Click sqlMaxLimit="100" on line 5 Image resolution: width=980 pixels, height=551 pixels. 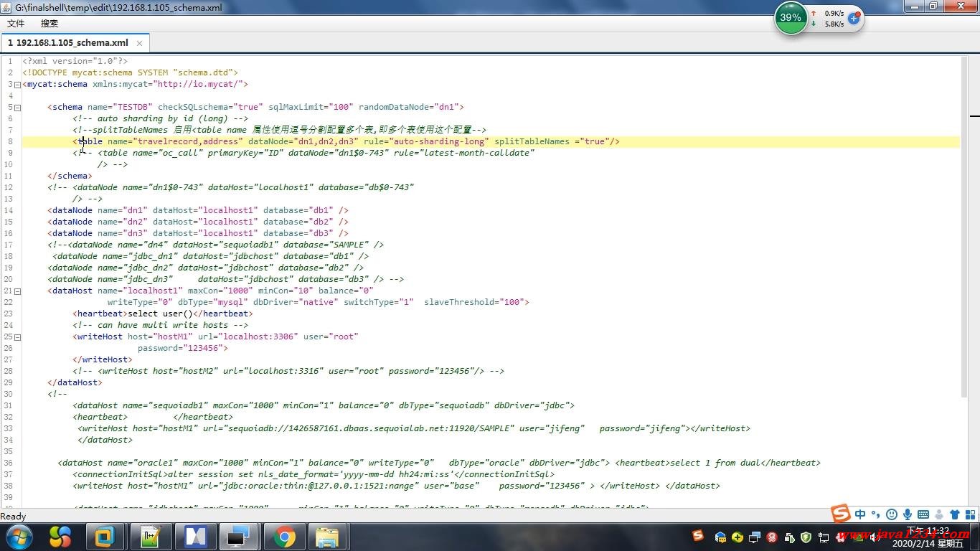(311, 107)
